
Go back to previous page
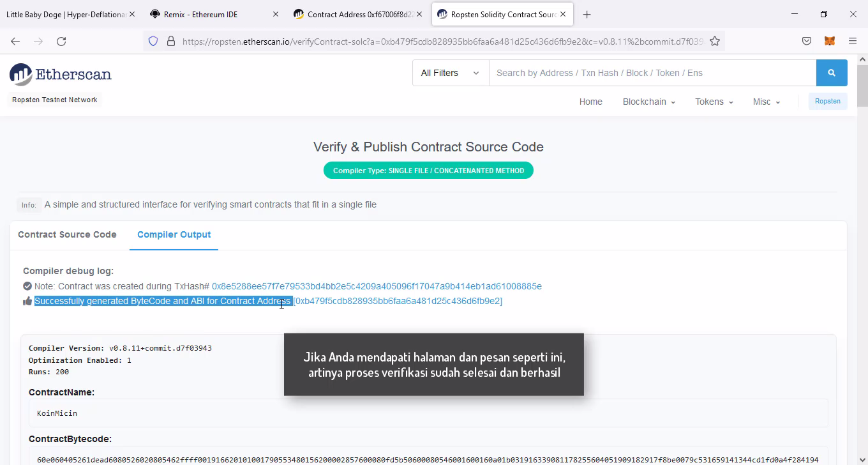(15, 41)
